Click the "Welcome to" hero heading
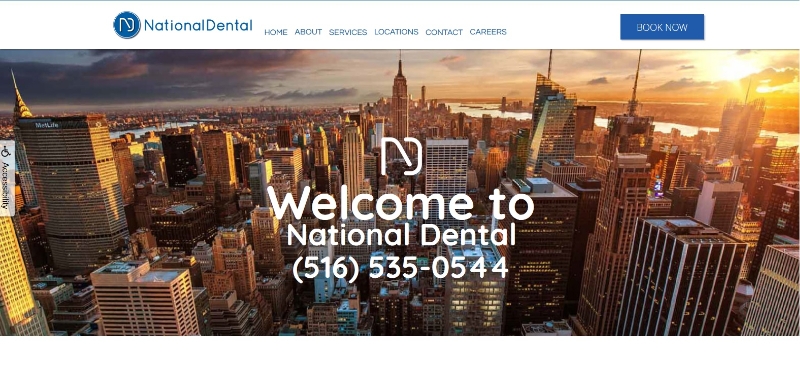 [401, 204]
